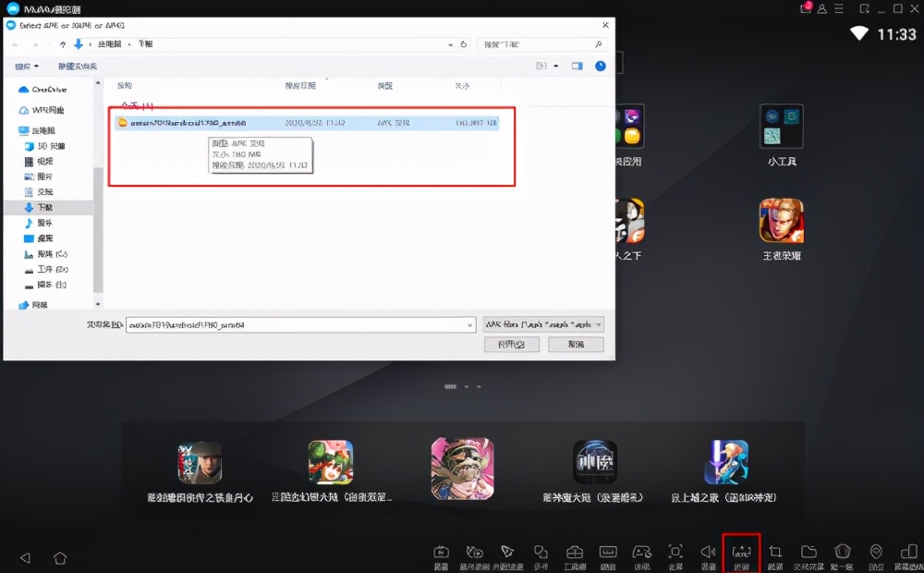Select the E: drive in the sidebar
This screenshot has width=924, height=573.
[x=45, y=285]
